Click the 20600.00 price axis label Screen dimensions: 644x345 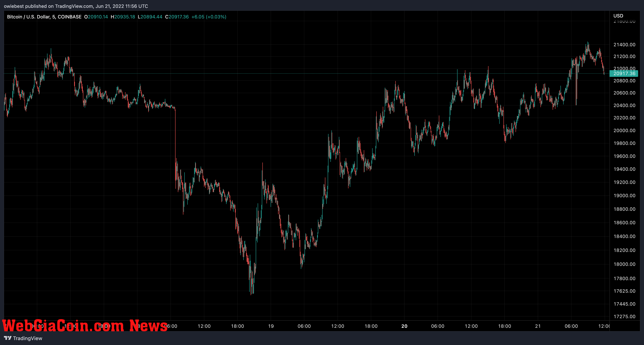pyautogui.click(x=624, y=93)
